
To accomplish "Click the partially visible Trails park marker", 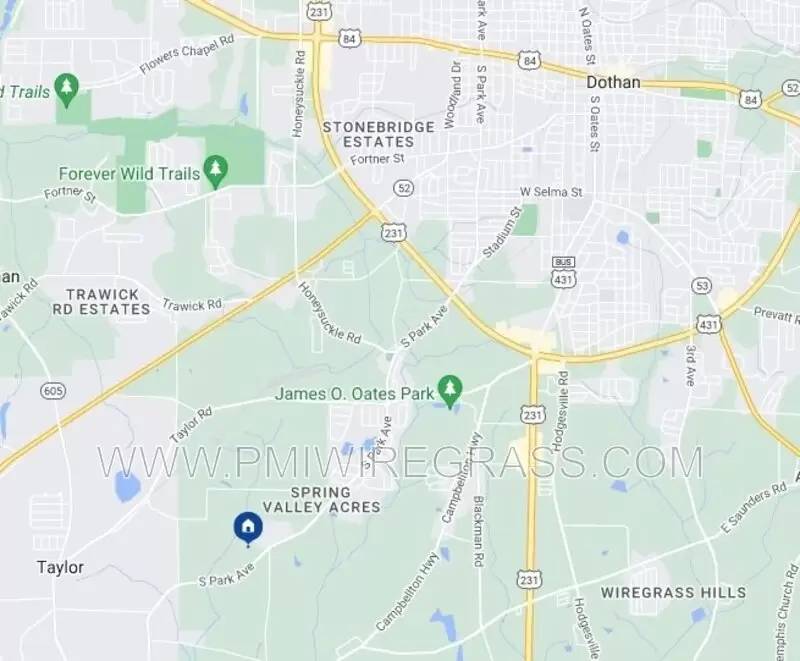I will click(66, 90).
